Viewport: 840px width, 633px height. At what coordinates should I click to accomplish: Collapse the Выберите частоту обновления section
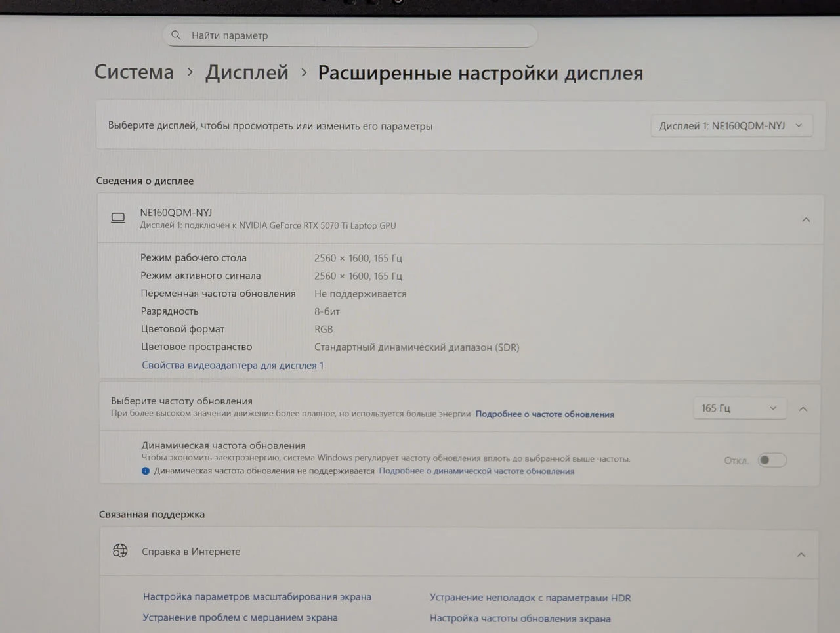pos(803,409)
